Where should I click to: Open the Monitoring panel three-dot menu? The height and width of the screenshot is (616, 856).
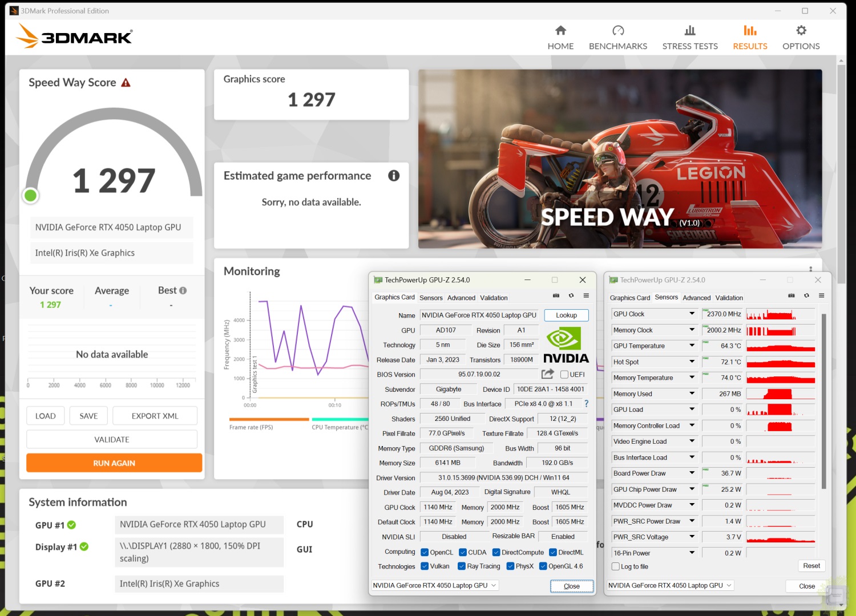810,269
